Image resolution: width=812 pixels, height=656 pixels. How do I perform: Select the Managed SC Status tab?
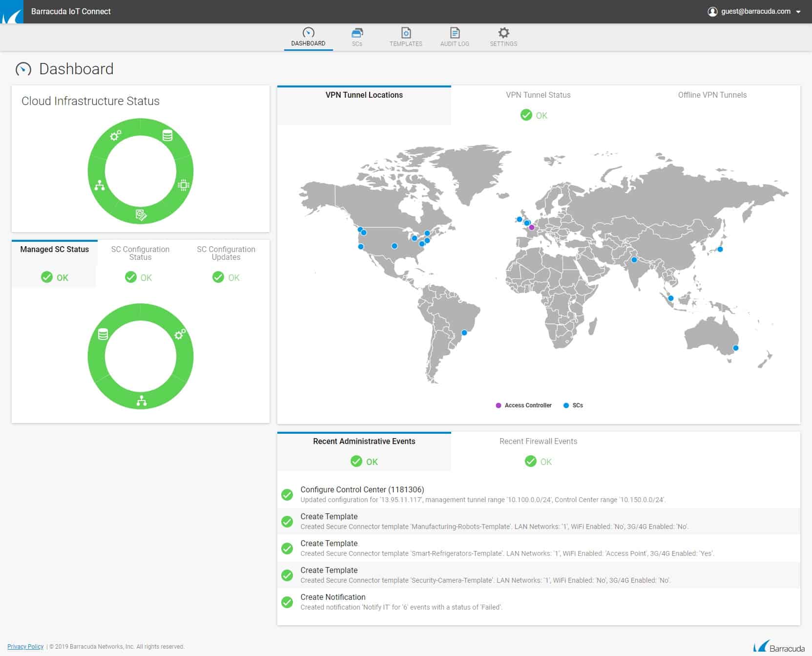coord(55,263)
